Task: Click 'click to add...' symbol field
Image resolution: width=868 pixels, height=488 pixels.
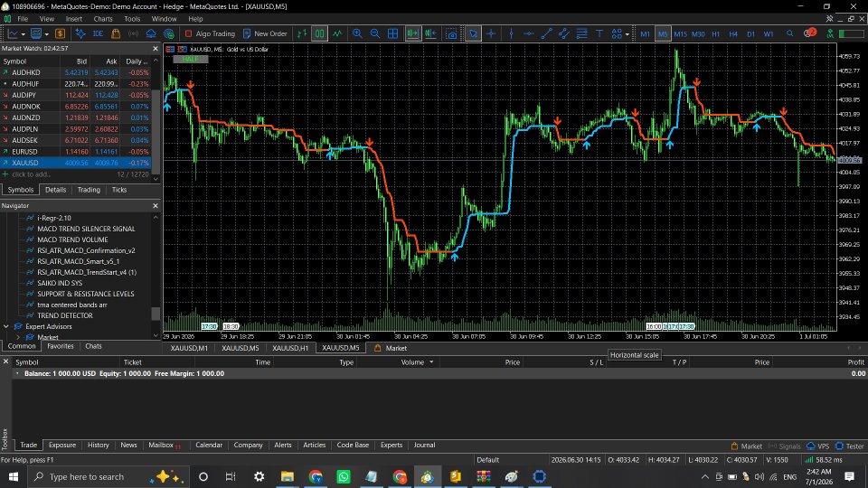Action: pos(31,174)
